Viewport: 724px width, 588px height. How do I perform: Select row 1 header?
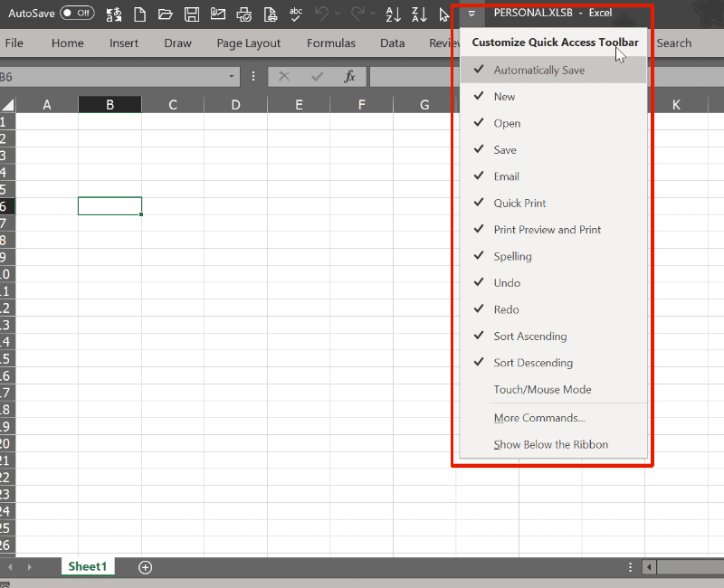(x=7, y=122)
